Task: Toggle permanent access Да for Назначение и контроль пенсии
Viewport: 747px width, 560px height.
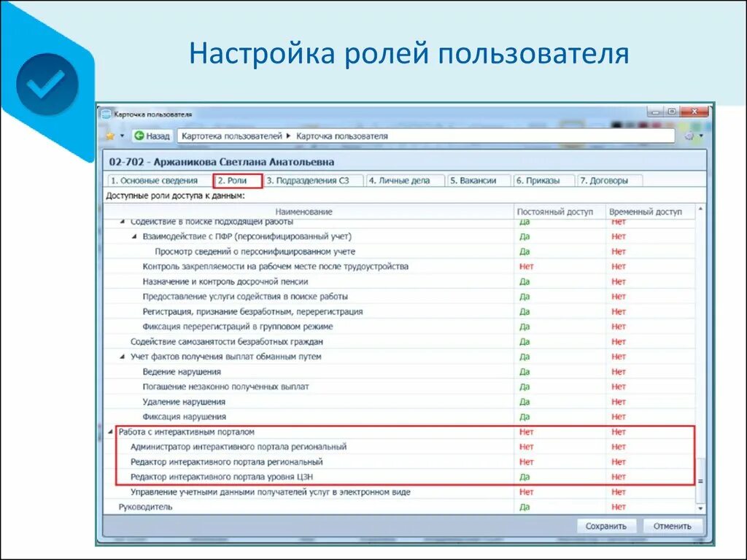Action: click(524, 281)
